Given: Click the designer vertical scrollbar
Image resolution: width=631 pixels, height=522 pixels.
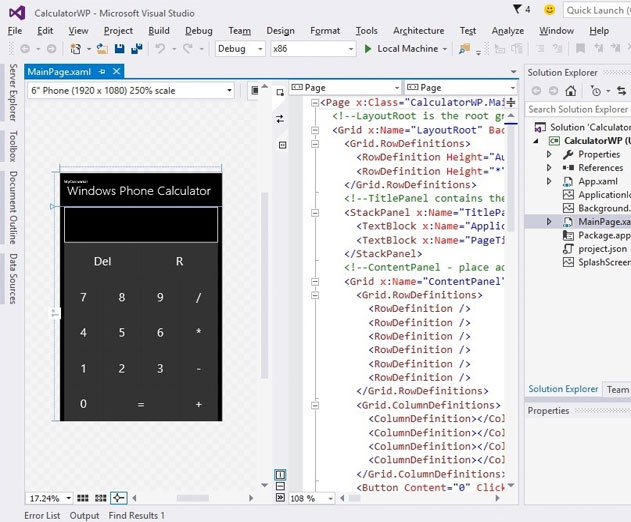Looking at the screenshot, I should [264, 286].
